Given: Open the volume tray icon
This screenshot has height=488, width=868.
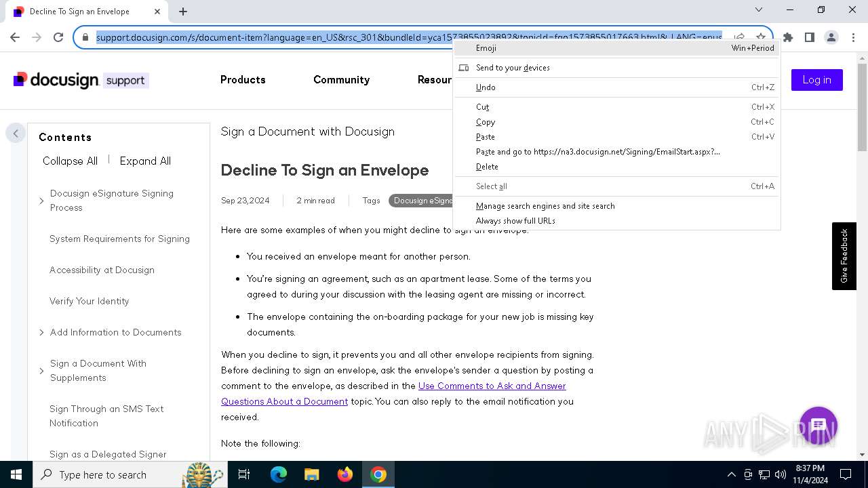Looking at the screenshot, I should [x=781, y=474].
